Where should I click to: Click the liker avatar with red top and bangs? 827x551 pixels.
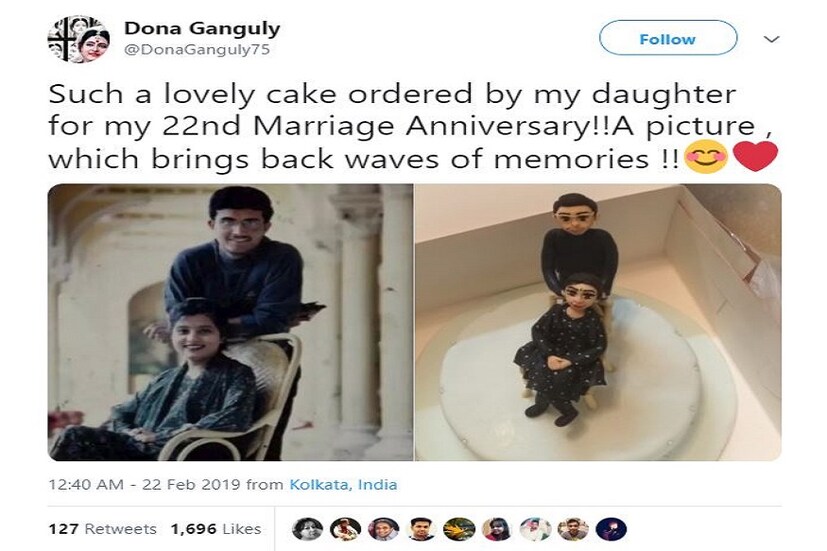497,529
